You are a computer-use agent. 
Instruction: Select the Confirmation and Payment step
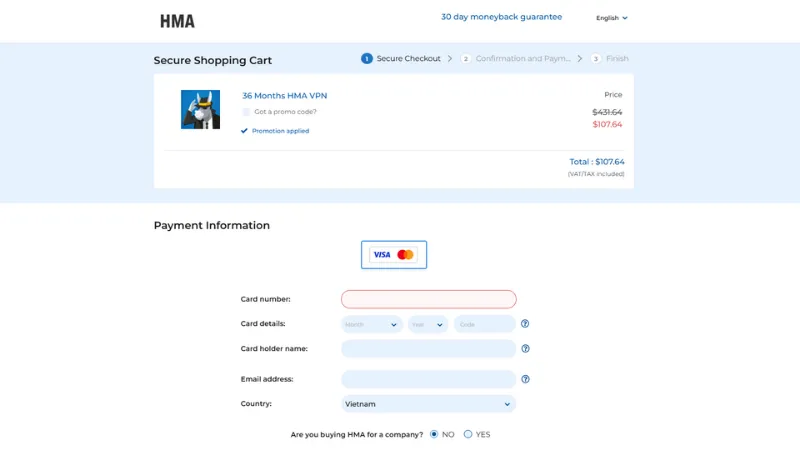[x=516, y=59]
